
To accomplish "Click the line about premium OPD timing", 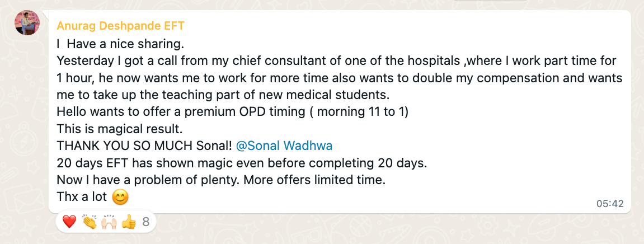I will pos(232,111).
